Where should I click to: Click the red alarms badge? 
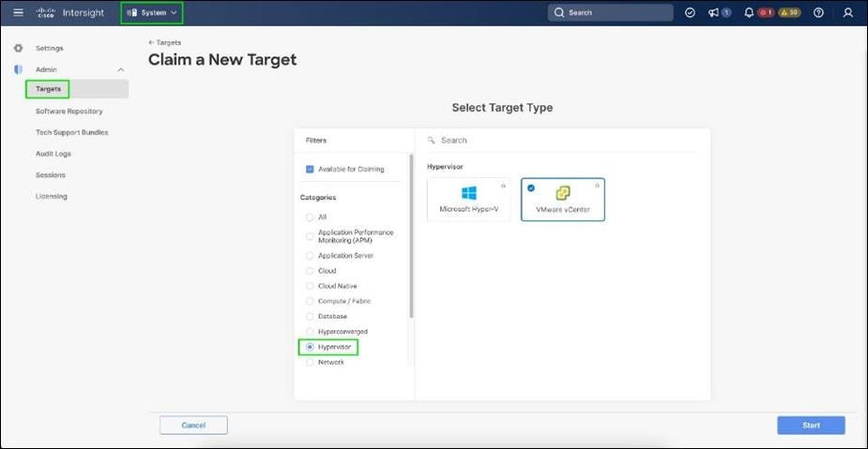pos(766,13)
